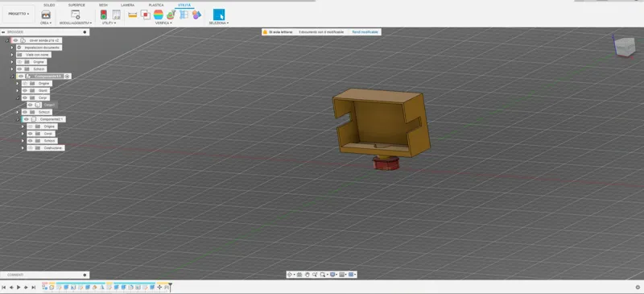Image resolution: width=644 pixels, height=294 pixels.
Task: Click the Crea 3D print icon
Action: point(46,14)
